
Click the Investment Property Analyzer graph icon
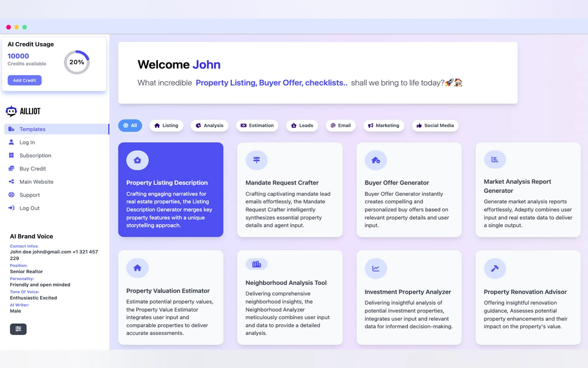(375, 268)
